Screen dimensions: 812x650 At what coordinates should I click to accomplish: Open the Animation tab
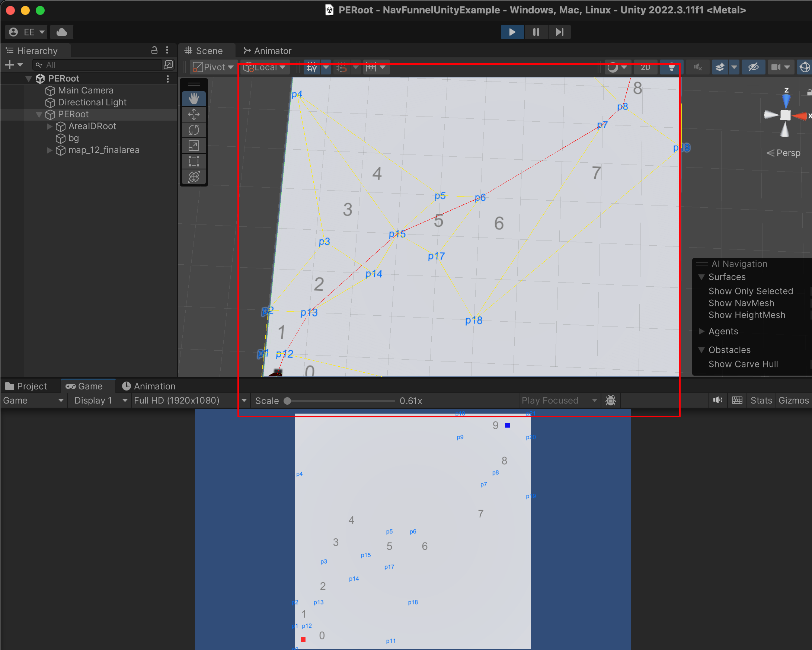pos(148,386)
